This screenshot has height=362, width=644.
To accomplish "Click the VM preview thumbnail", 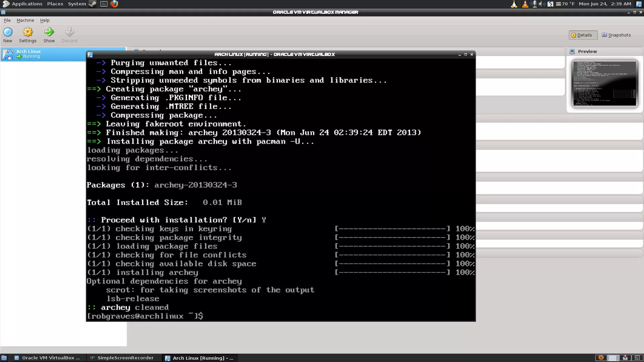I will [605, 84].
